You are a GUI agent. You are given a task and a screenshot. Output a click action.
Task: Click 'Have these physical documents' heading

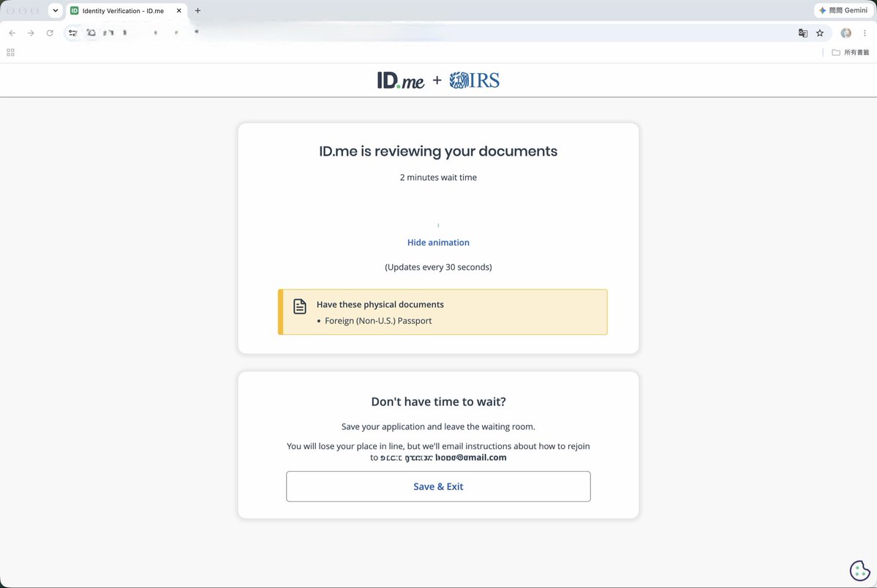point(380,304)
